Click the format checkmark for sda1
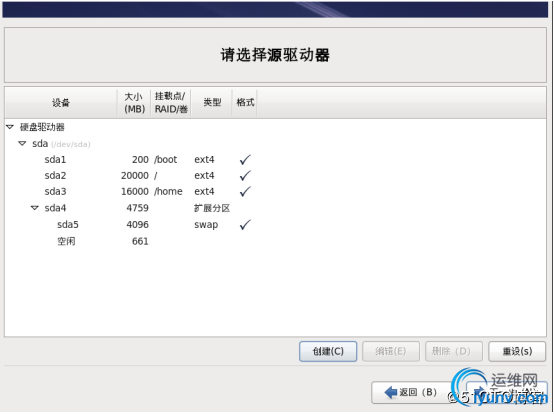The image size is (554, 414). point(245,160)
